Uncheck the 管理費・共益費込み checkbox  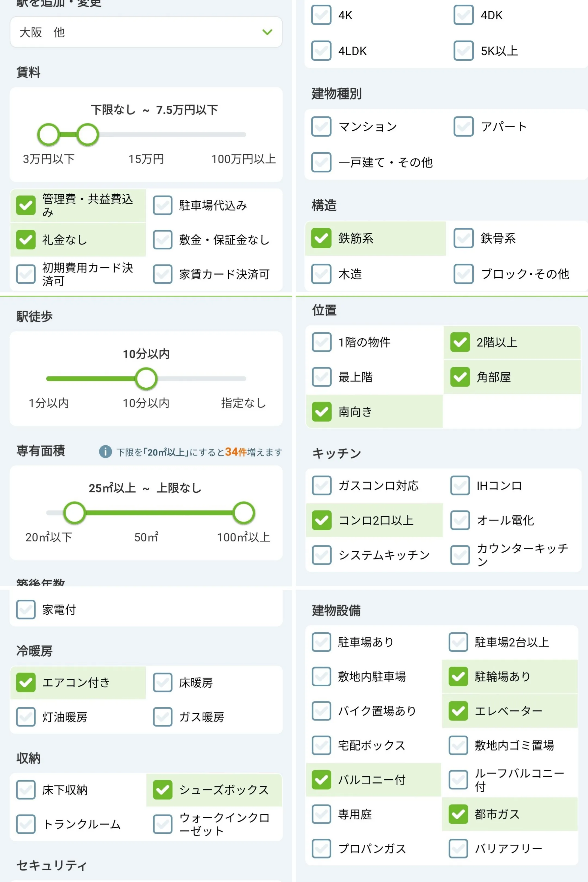point(26,205)
